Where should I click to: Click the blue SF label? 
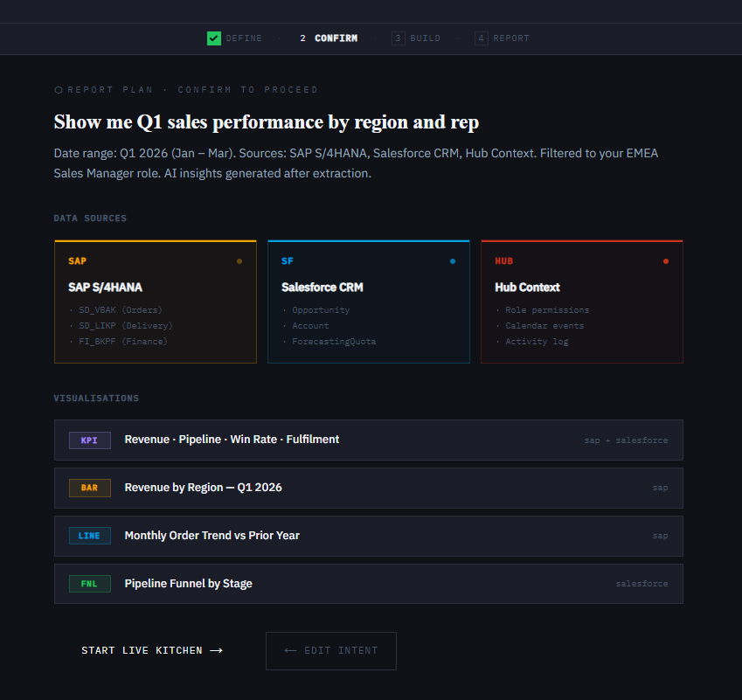click(x=288, y=261)
